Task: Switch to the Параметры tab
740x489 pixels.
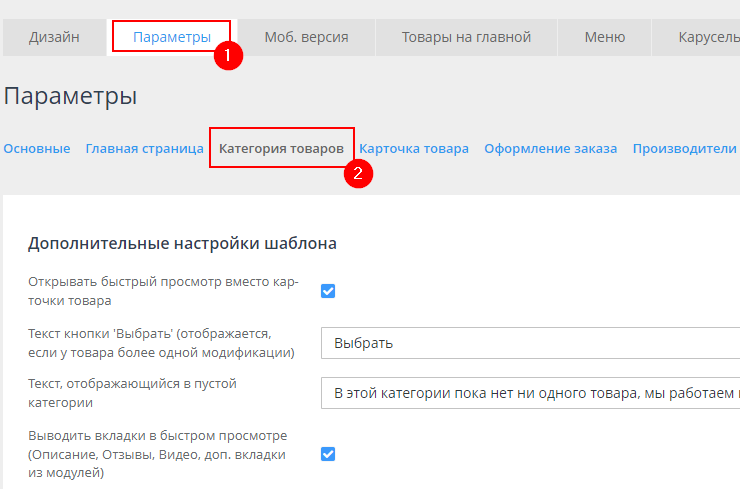Action: click(171, 38)
